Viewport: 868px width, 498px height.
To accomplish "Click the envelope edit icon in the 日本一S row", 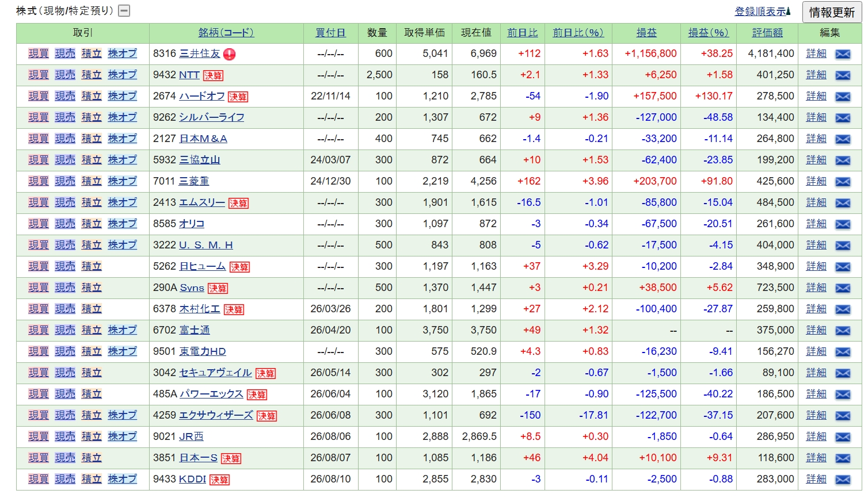I will point(843,458).
